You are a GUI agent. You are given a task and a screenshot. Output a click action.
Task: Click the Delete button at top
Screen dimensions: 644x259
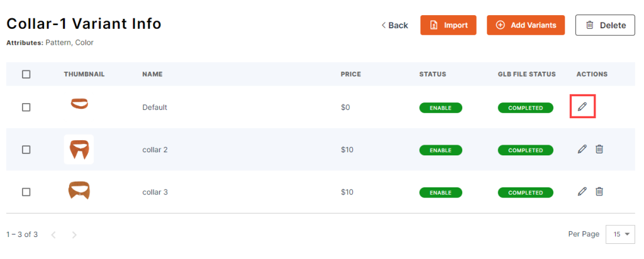(605, 25)
